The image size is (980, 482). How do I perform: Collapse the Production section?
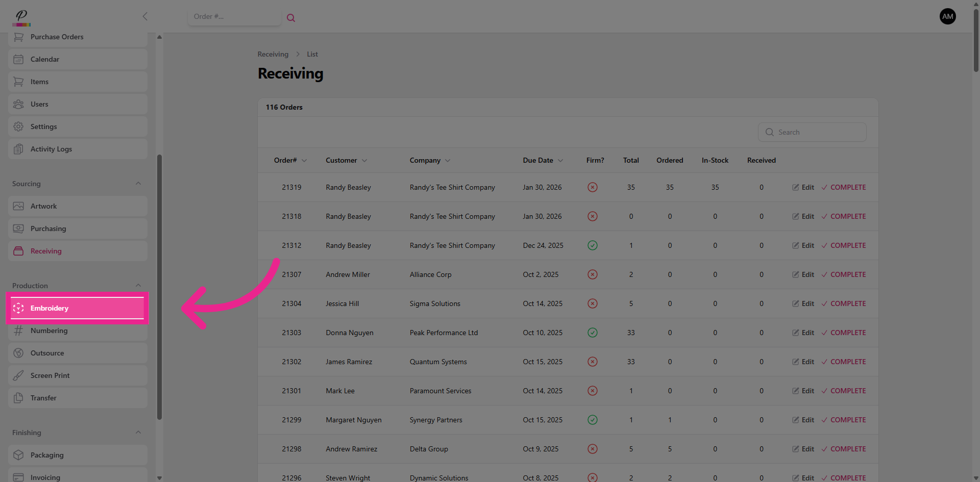point(138,286)
